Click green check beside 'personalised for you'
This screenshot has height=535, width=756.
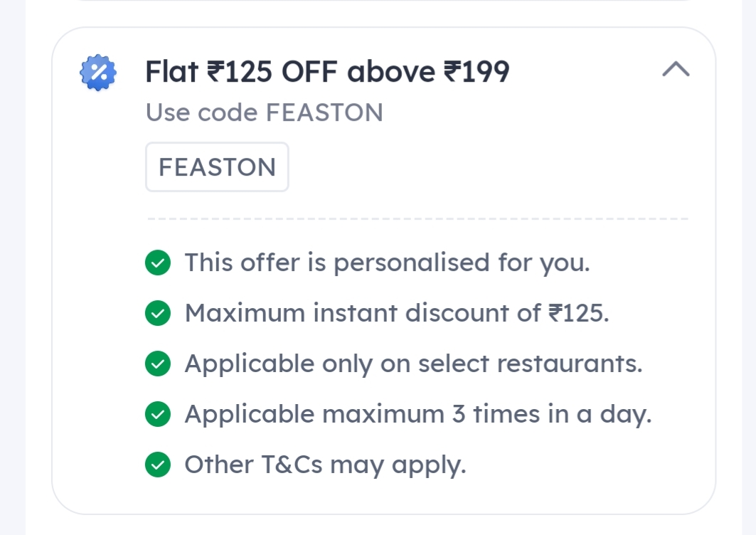point(158,263)
